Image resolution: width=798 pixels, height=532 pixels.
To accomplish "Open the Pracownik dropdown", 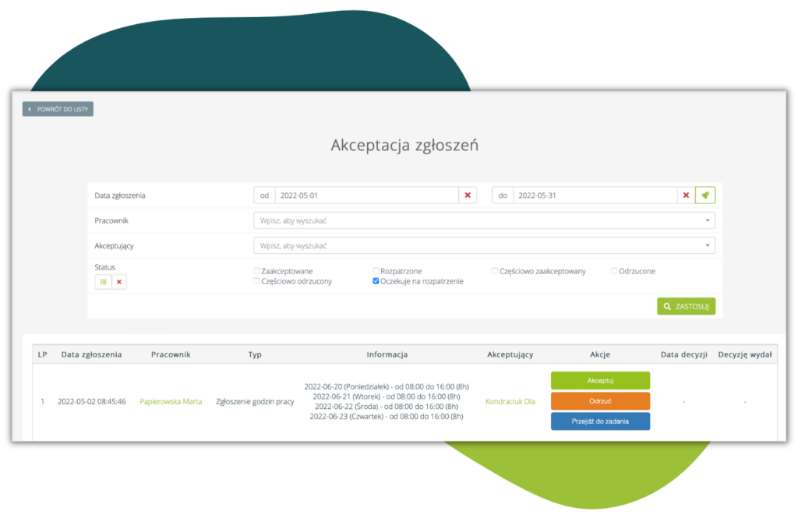I will click(x=483, y=220).
